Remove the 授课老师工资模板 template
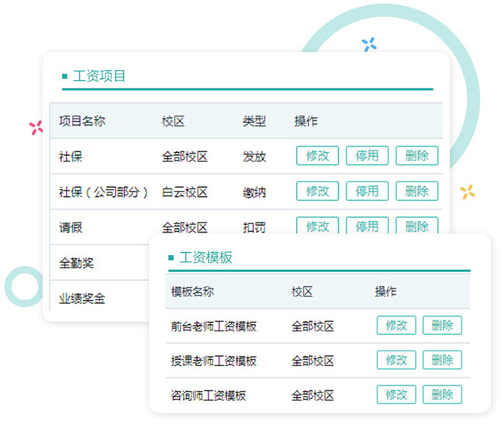This screenshot has width=504, height=429. click(x=442, y=360)
